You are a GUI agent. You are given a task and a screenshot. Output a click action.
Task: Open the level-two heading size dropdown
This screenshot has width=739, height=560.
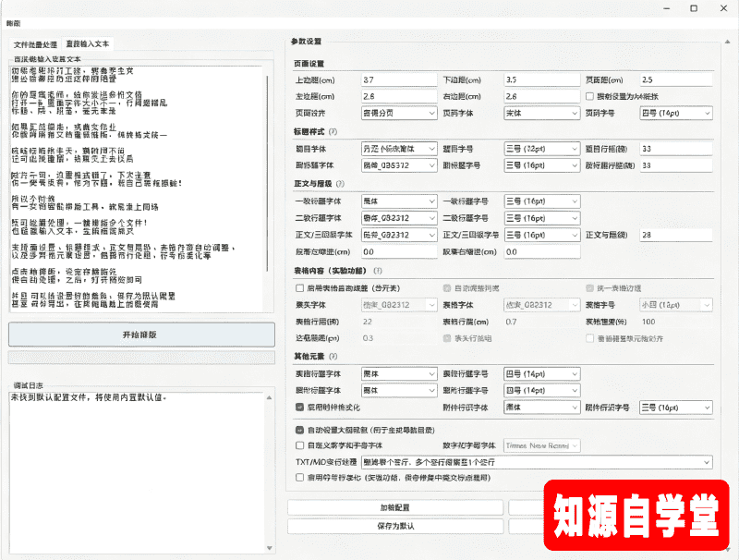(x=542, y=218)
